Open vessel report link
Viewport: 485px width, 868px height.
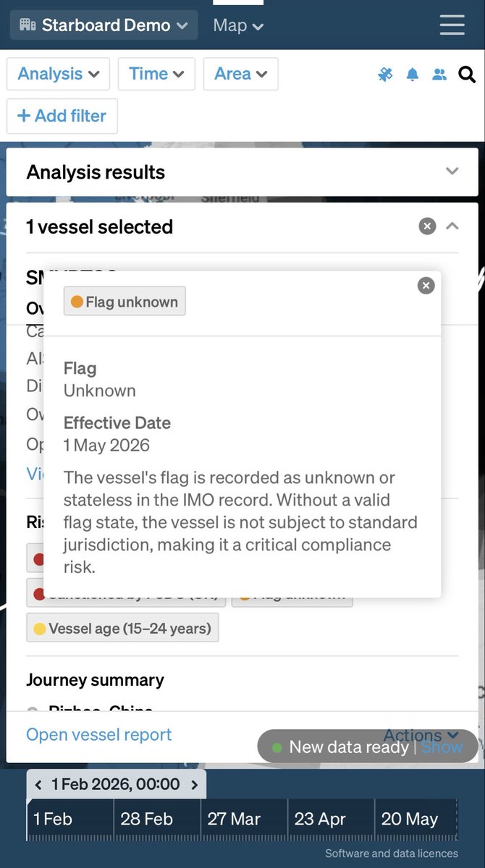click(99, 734)
